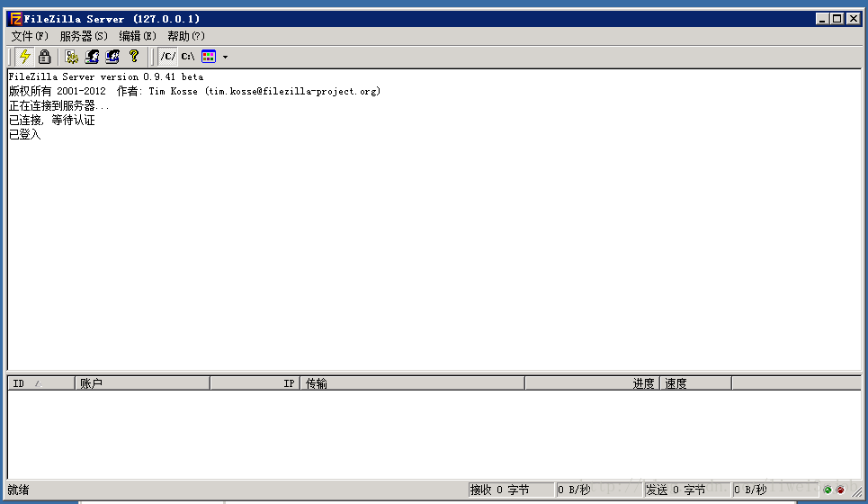Sort connections by ID column header

tap(41, 383)
